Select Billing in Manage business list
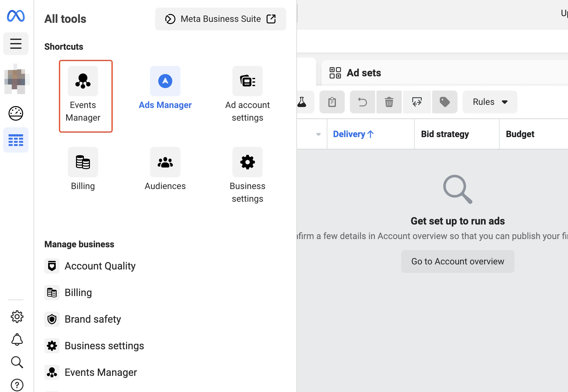This screenshot has height=392, width=568. (x=68, y=293)
